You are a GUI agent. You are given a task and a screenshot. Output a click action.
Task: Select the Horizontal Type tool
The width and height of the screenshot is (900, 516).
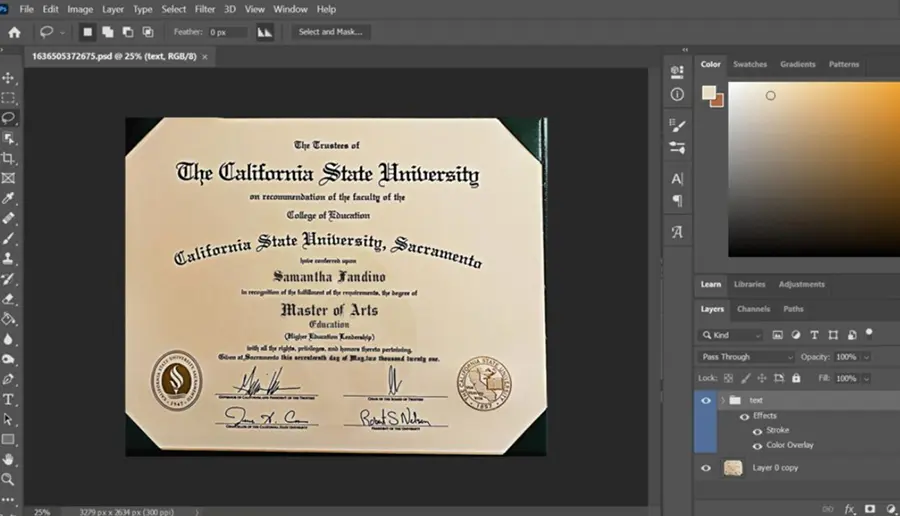pos(8,399)
